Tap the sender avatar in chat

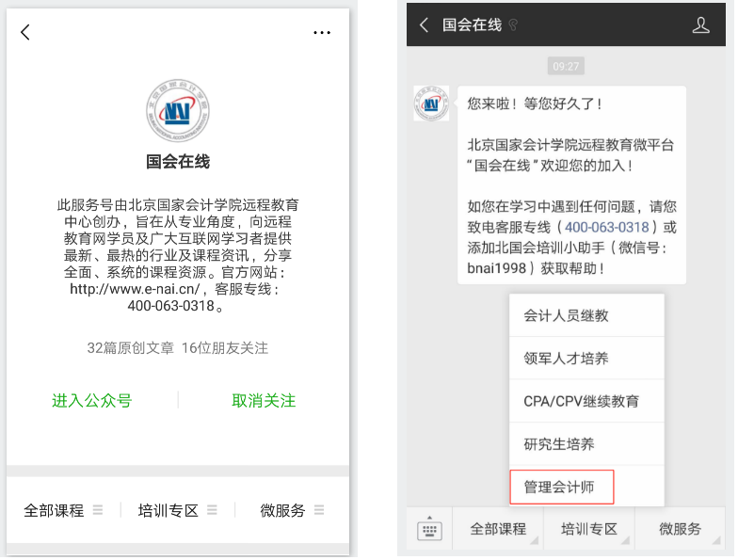coord(431,104)
